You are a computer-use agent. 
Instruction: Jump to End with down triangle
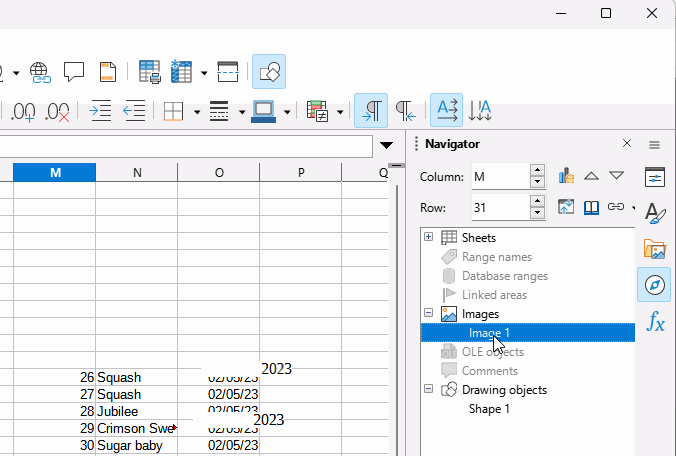click(x=617, y=175)
